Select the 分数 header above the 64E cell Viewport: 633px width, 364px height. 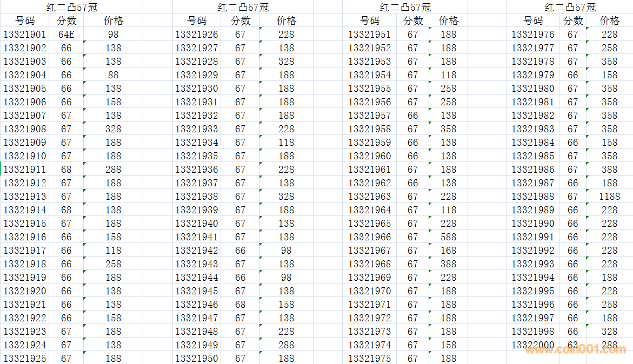click(x=66, y=21)
